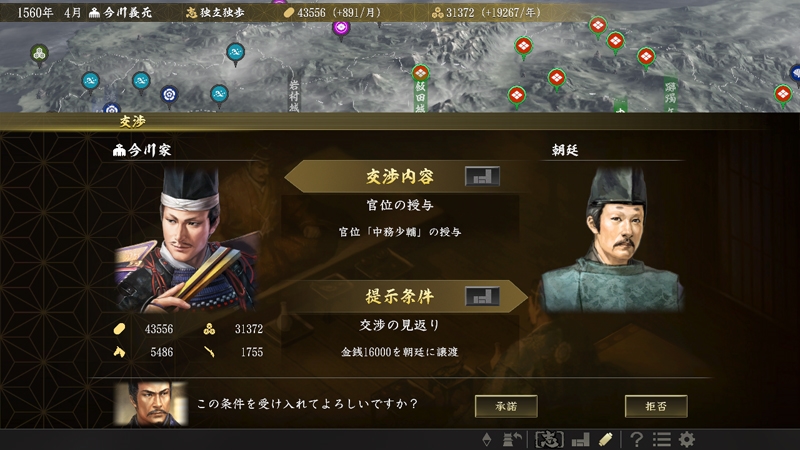Select the 飯田城 castle marker on map
Screen dimensions: 800x450
420,74
